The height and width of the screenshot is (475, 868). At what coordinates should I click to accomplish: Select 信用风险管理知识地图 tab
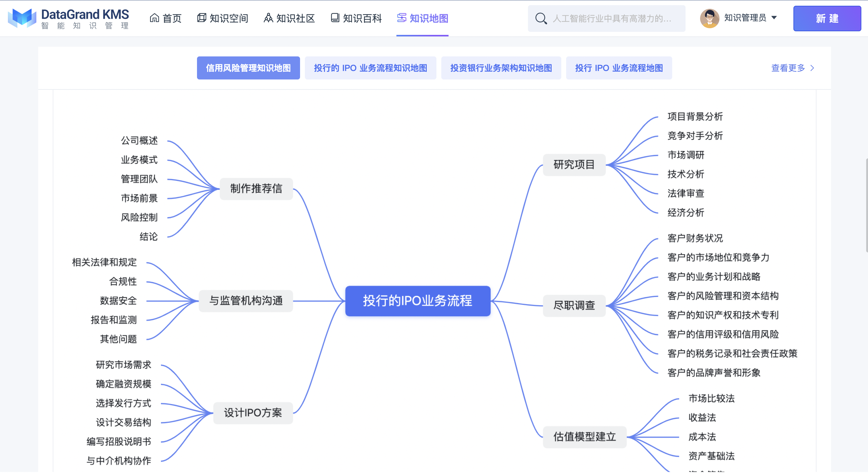click(248, 68)
